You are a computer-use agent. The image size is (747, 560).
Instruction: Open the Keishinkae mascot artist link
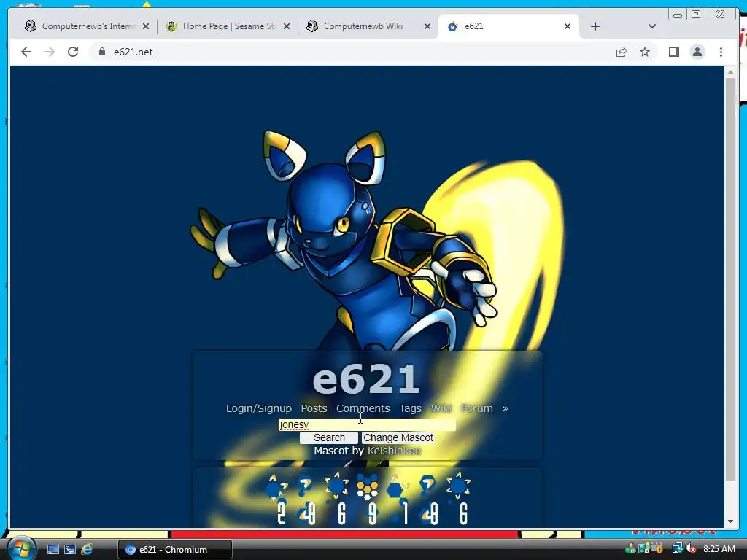(394, 451)
